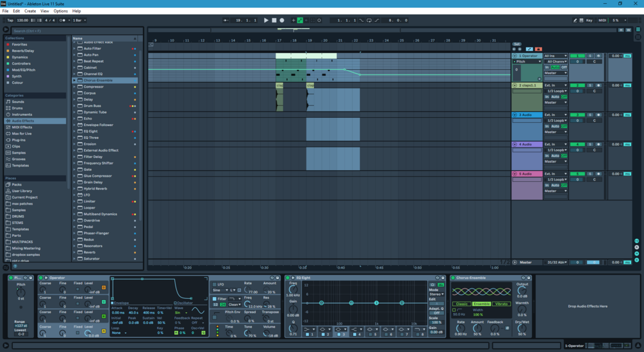Click the Set locator button
This screenshot has width=644, height=352.
click(x=516, y=44)
